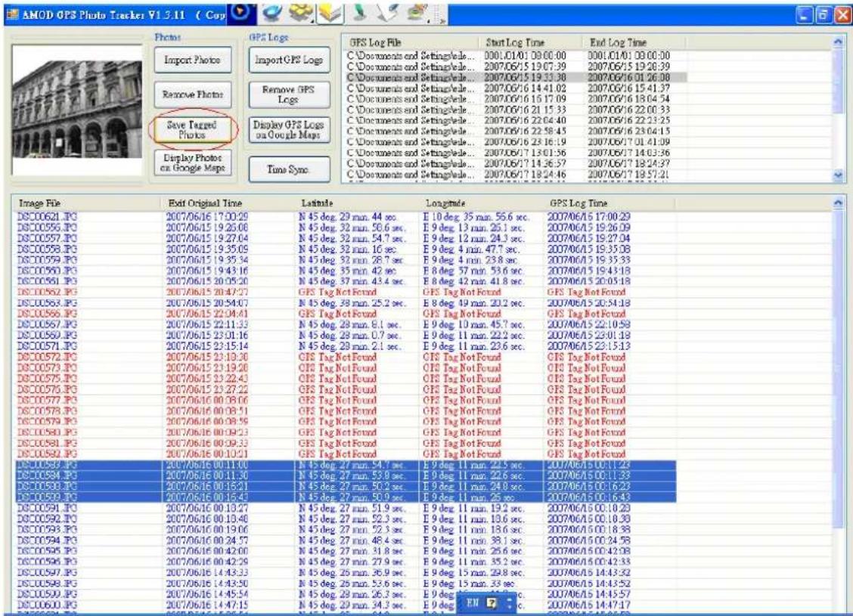The height and width of the screenshot is (616, 853).
Task: Sort by Start Log Time column header
Action: pyautogui.click(x=530, y=42)
